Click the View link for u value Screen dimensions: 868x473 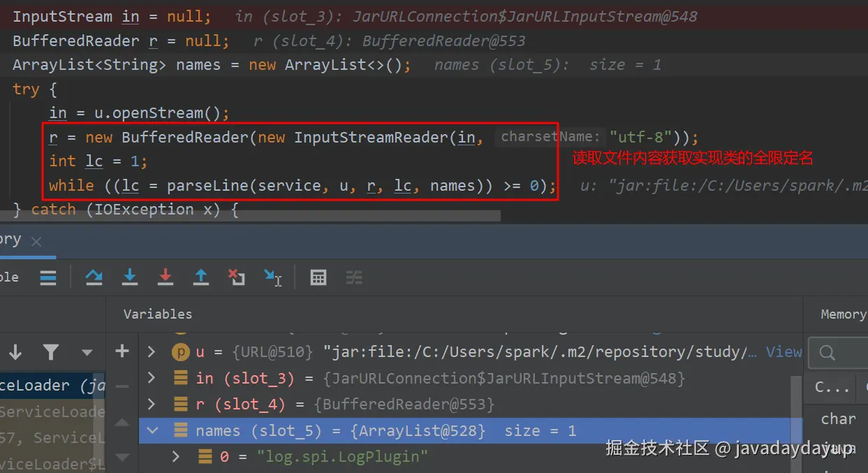click(x=784, y=352)
